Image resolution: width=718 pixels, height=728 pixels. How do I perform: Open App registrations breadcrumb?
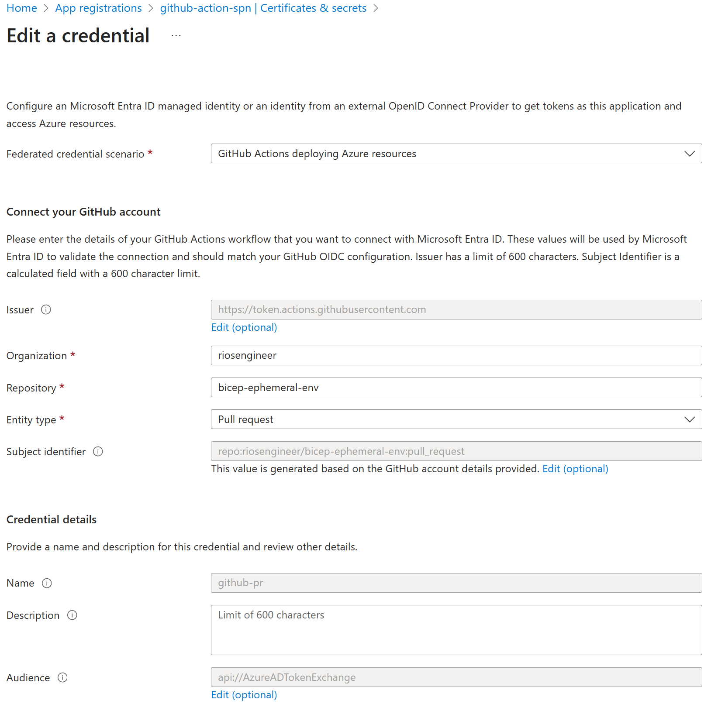click(98, 8)
